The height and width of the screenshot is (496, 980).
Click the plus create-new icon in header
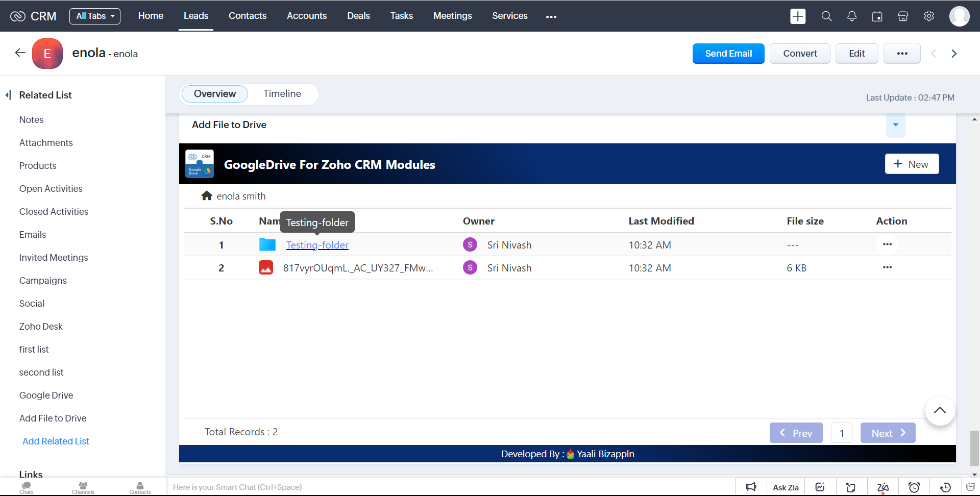tap(798, 16)
